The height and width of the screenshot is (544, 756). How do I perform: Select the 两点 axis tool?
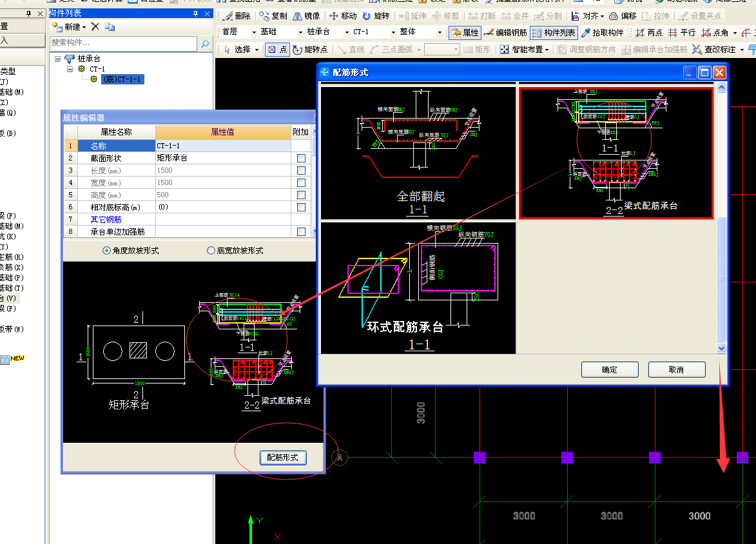[649, 32]
